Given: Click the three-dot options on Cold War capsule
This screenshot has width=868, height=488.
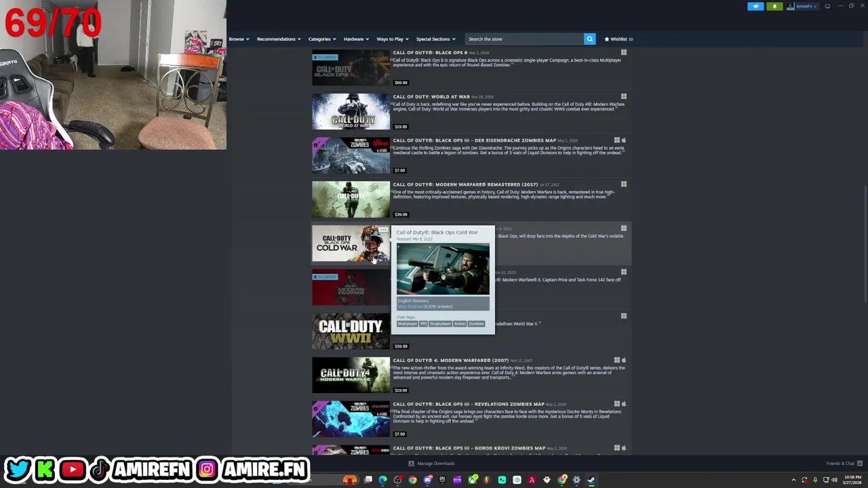Looking at the screenshot, I should pos(383,231).
